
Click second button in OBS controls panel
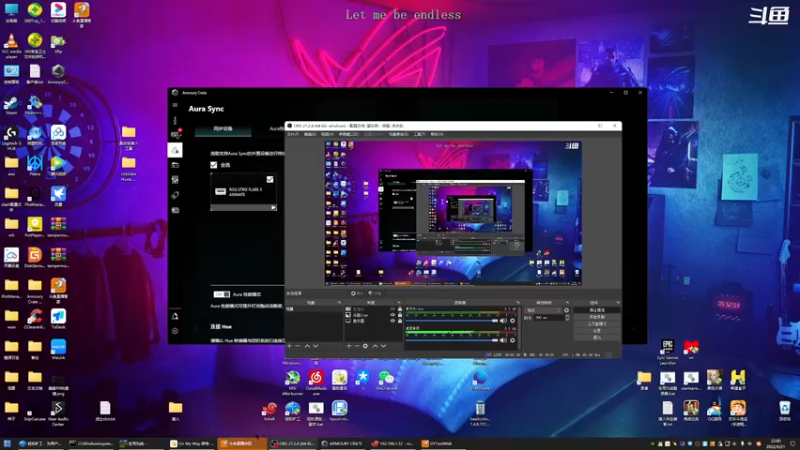[x=597, y=317]
